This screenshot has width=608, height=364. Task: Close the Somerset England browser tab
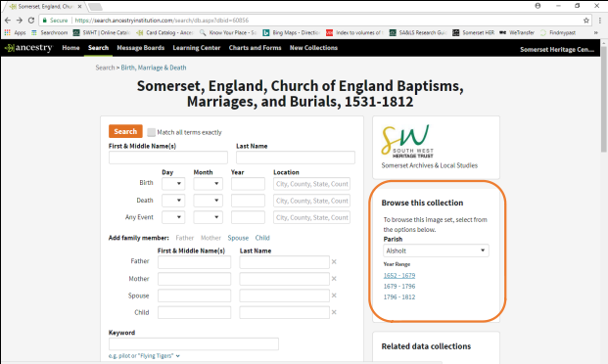[x=79, y=6]
